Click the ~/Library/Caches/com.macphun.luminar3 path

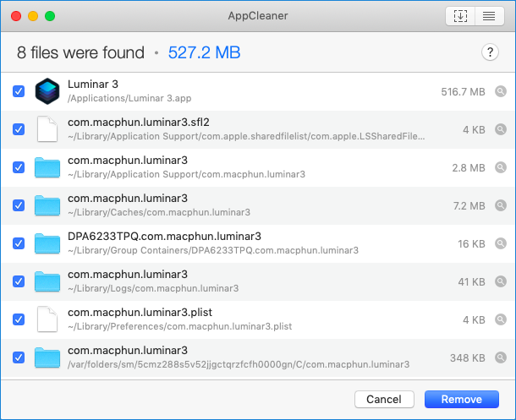159,212
